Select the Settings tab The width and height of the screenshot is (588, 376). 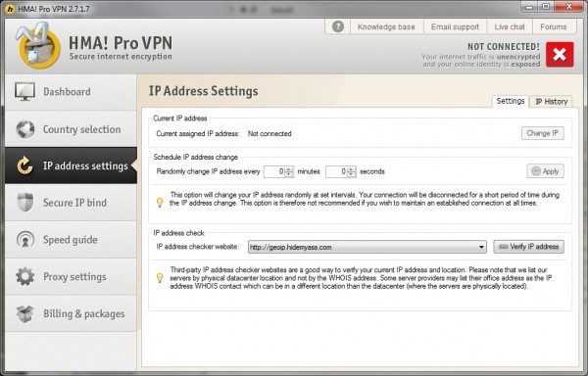tap(510, 101)
